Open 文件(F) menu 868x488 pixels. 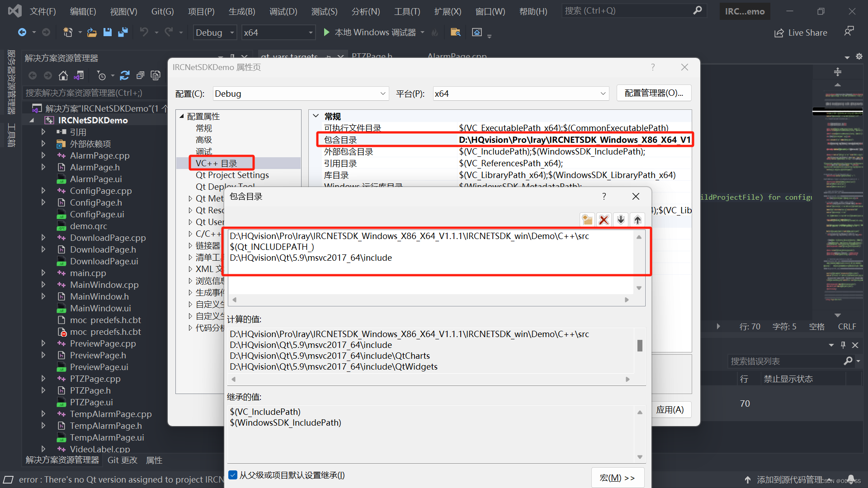(x=42, y=11)
